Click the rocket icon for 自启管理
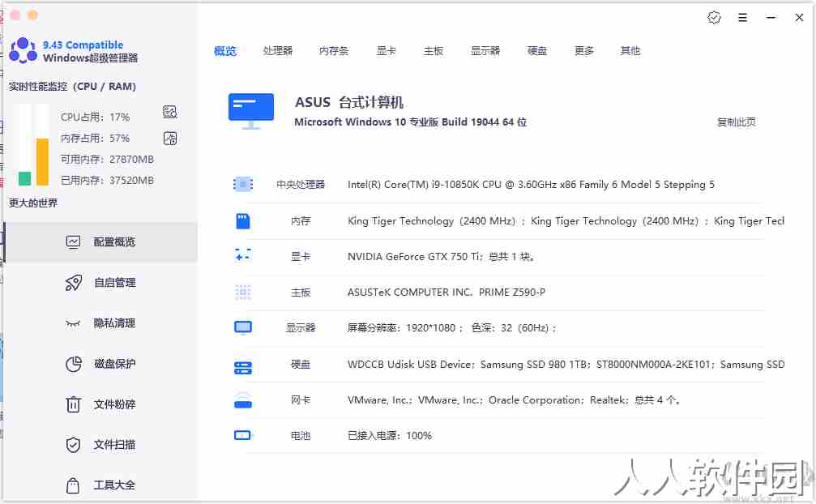 point(74,283)
